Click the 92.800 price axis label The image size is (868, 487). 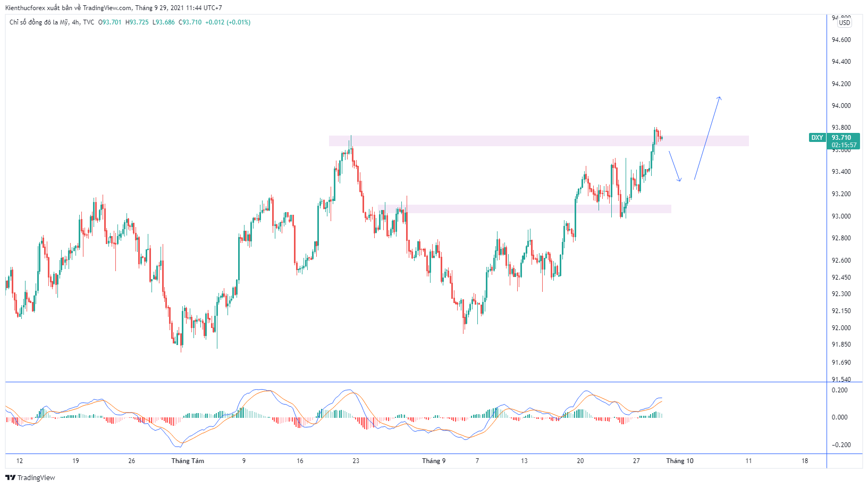pyautogui.click(x=841, y=238)
